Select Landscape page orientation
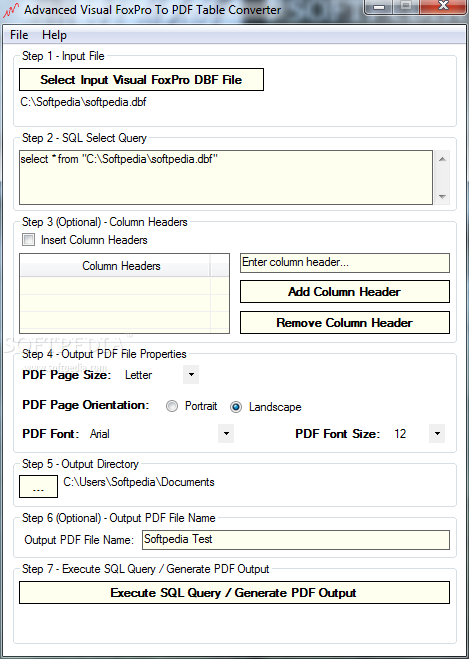The image size is (469, 659). (236, 407)
